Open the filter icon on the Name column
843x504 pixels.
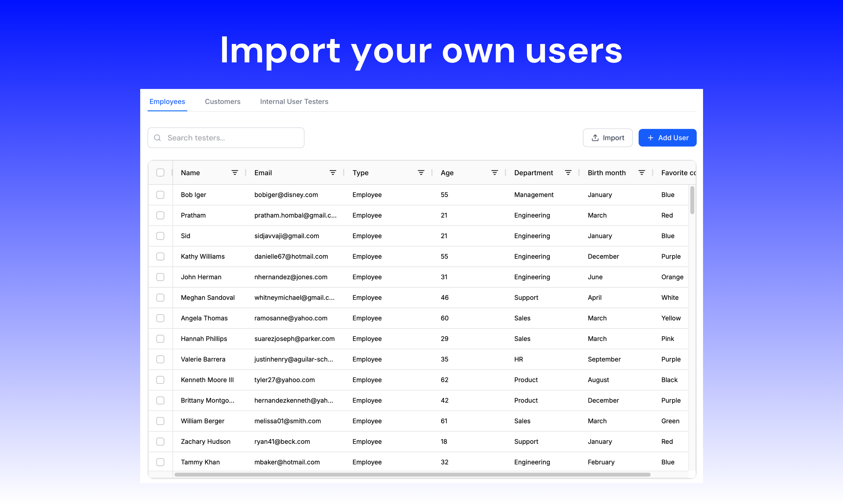pos(235,173)
